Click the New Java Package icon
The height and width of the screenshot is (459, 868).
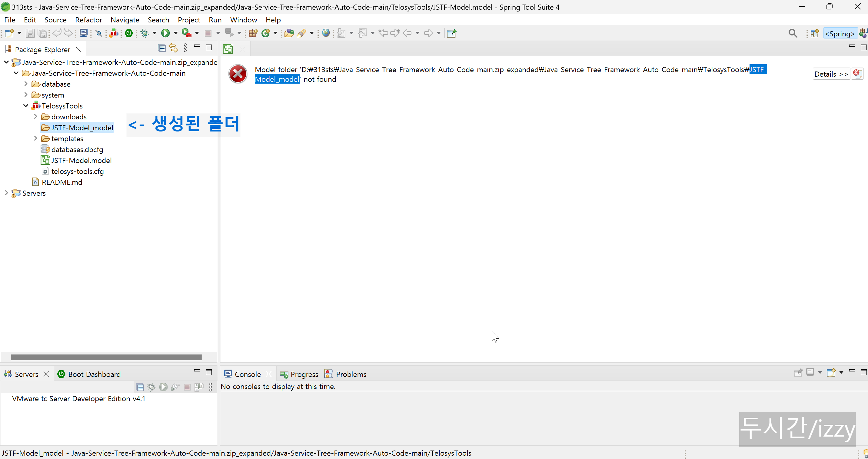(x=253, y=33)
